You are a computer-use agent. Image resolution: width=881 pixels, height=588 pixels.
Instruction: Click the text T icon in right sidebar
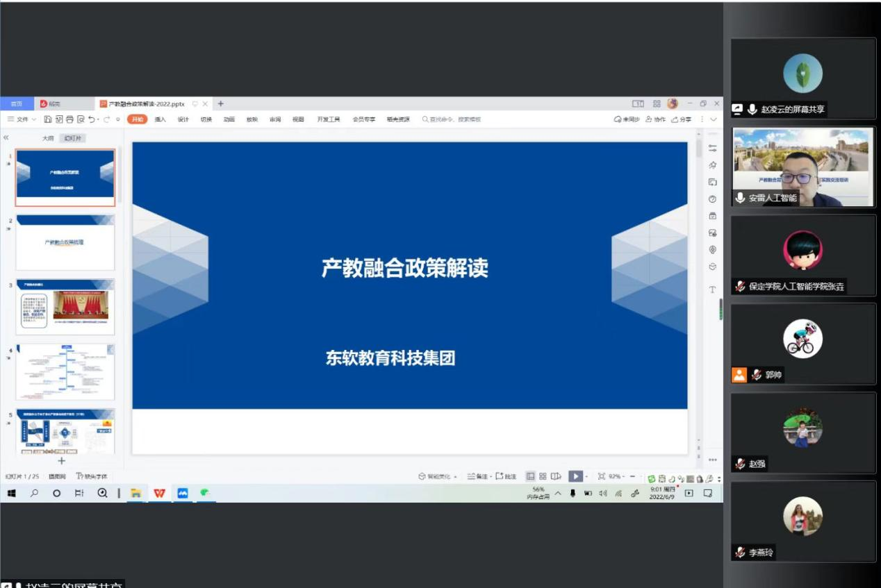(712, 289)
